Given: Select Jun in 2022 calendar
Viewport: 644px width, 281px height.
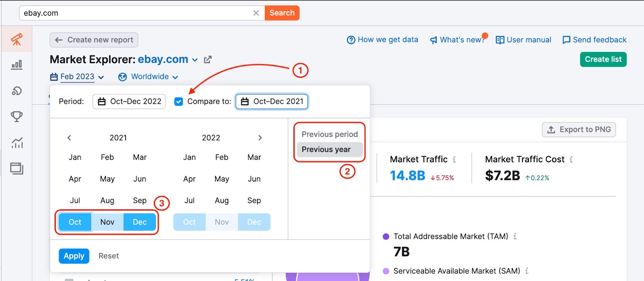Looking at the screenshot, I should pos(254,179).
